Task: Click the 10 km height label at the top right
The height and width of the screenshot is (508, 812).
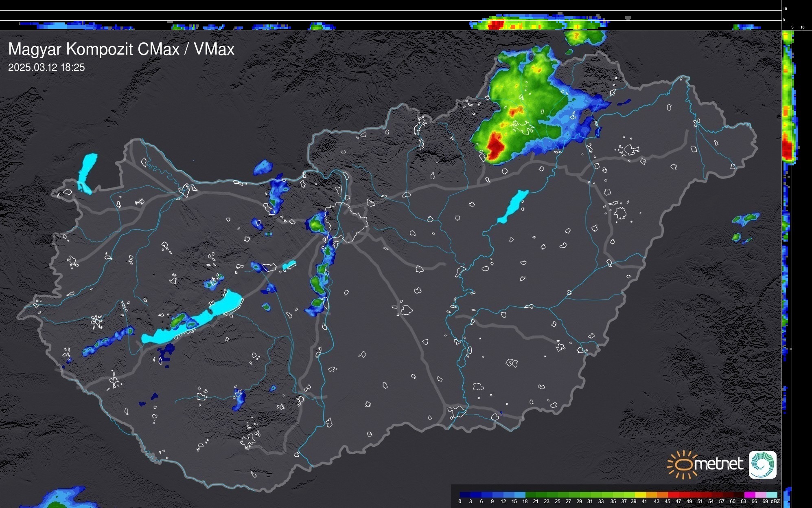Action: [x=785, y=9]
